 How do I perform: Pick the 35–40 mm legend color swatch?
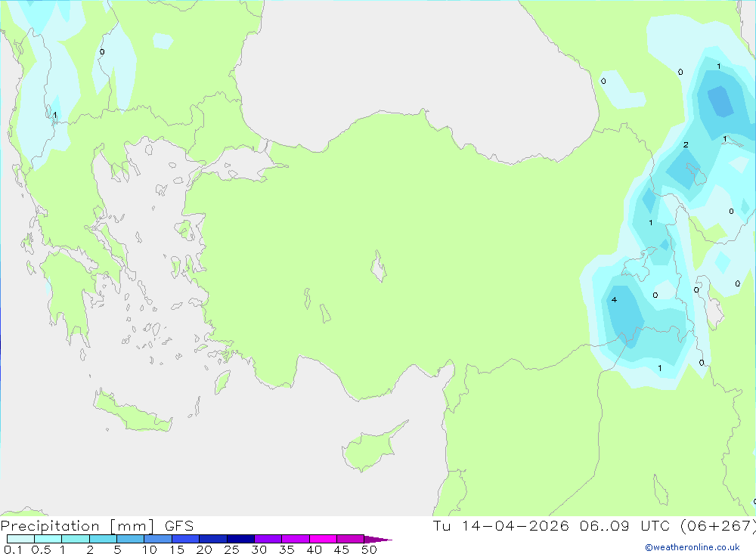click(296, 539)
